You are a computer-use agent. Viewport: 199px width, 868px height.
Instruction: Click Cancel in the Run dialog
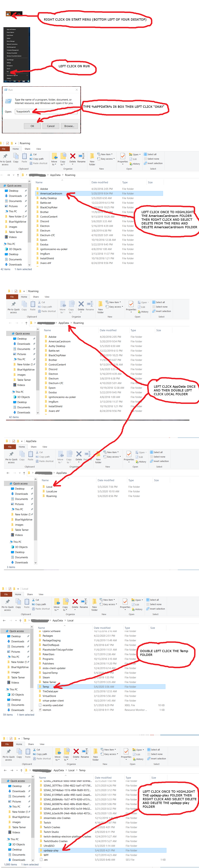pos(51,126)
